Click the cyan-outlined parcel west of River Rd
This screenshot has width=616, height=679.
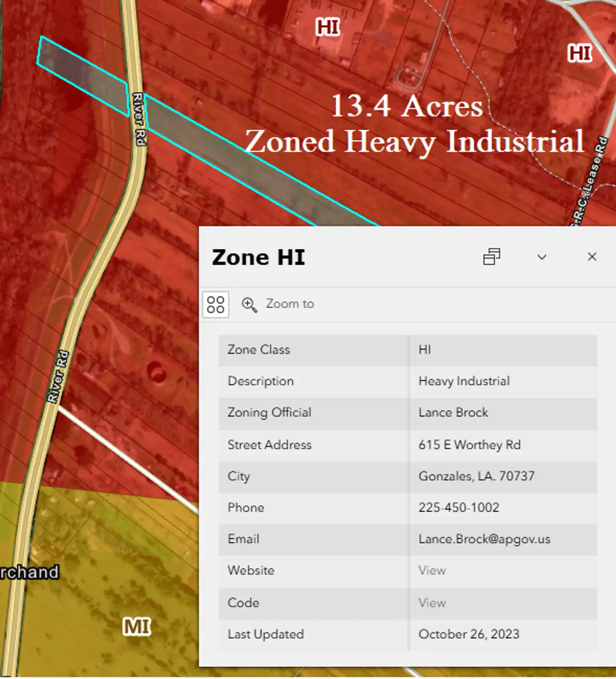click(83, 76)
